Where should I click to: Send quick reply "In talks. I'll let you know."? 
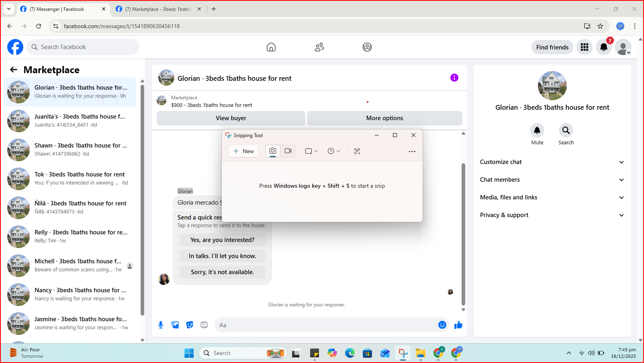222,256
